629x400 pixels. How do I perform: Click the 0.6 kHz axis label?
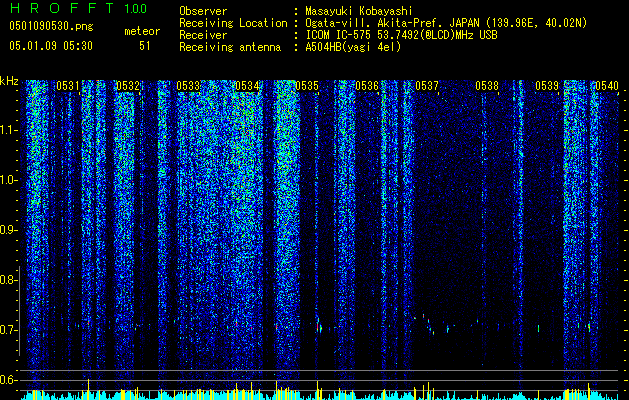8,380
